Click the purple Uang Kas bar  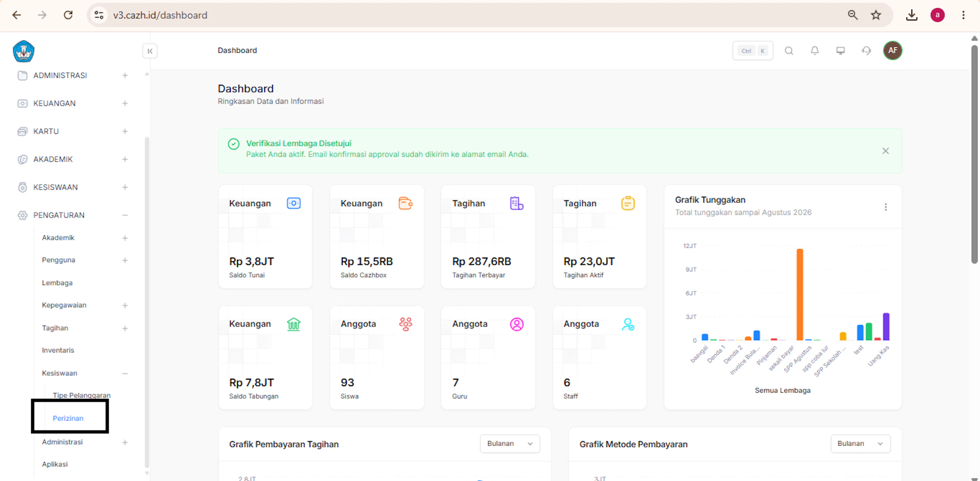pyautogui.click(x=886, y=327)
